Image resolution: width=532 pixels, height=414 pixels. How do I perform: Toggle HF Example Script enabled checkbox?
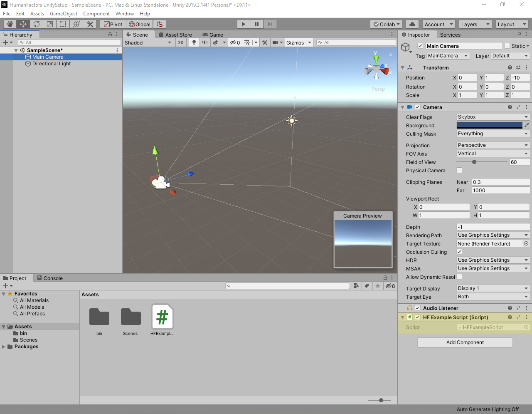[418, 317]
